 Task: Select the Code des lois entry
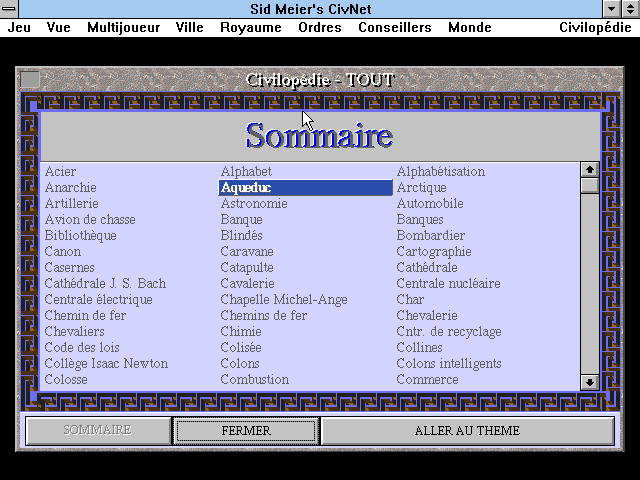point(82,347)
